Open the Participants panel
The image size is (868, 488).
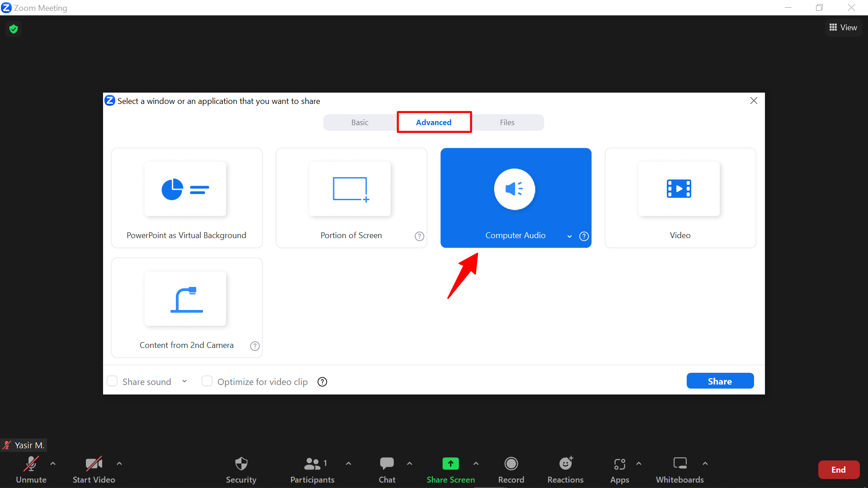(x=312, y=469)
